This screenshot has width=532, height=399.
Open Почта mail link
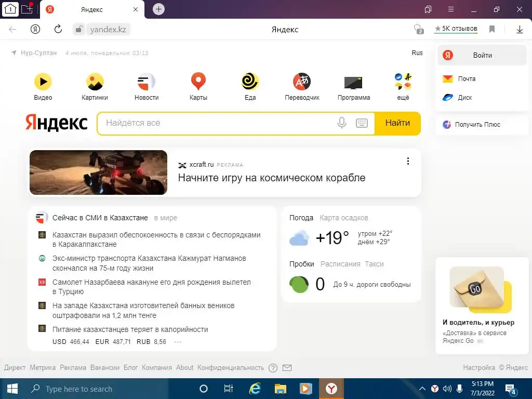pos(459,79)
